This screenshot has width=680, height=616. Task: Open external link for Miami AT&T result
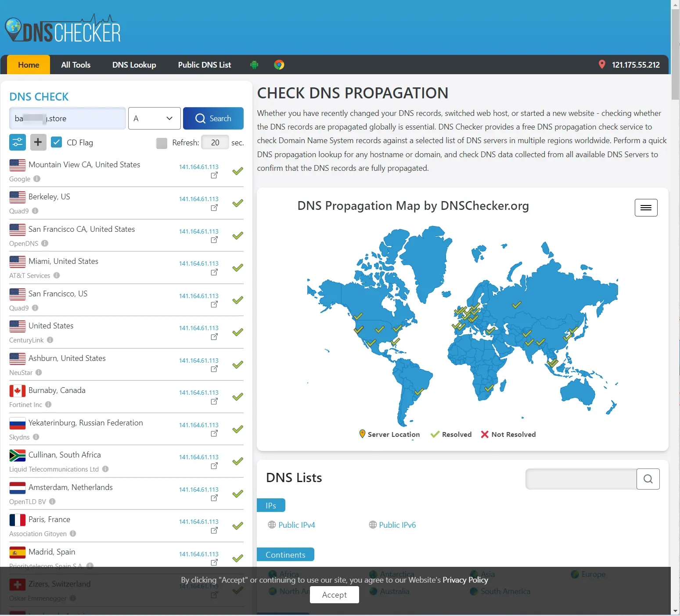click(214, 272)
